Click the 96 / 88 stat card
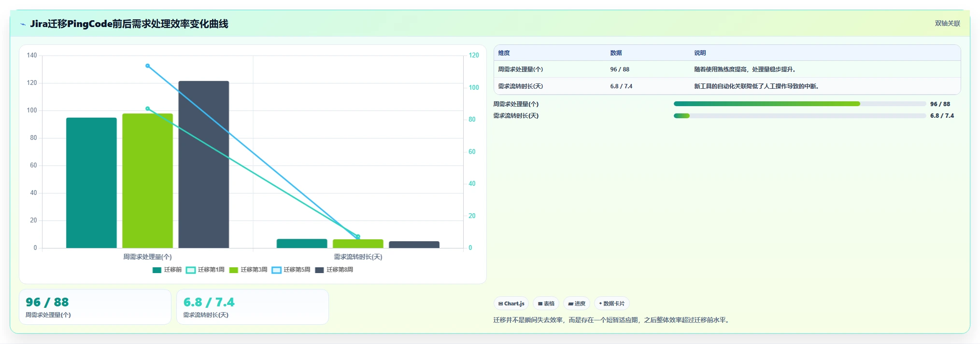This screenshot has width=980, height=344. (x=95, y=307)
